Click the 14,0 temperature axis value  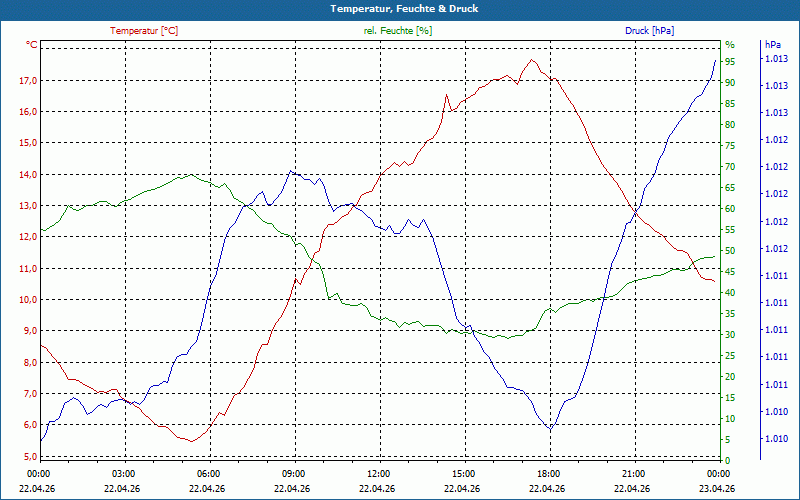28,174
